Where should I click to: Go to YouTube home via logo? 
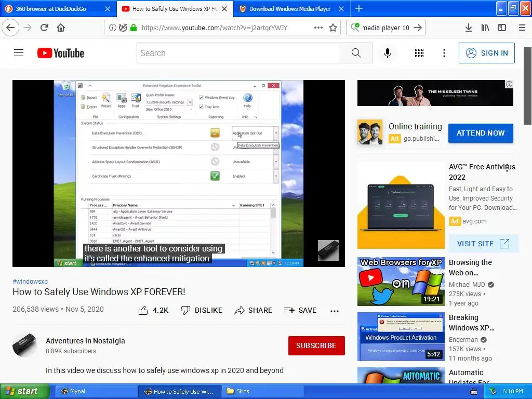61,54
